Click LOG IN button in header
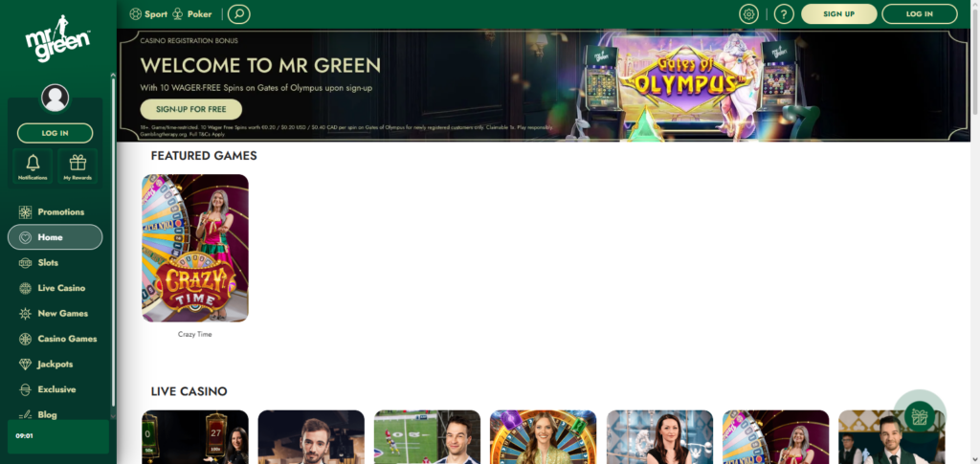The image size is (980, 464). [920, 13]
